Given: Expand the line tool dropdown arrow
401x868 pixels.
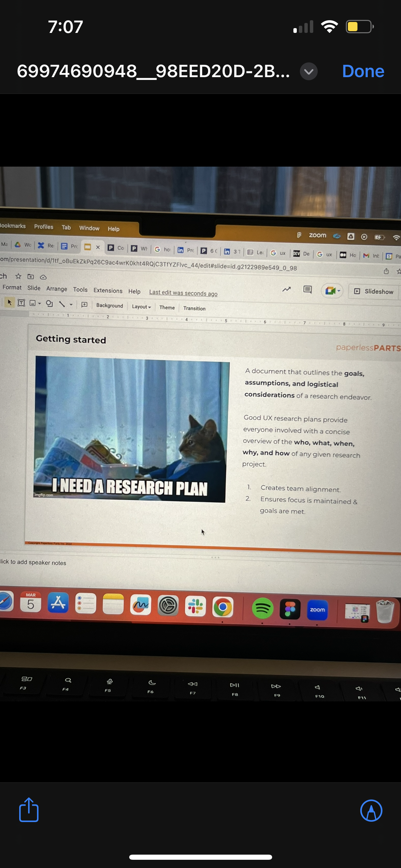Looking at the screenshot, I should click(71, 304).
